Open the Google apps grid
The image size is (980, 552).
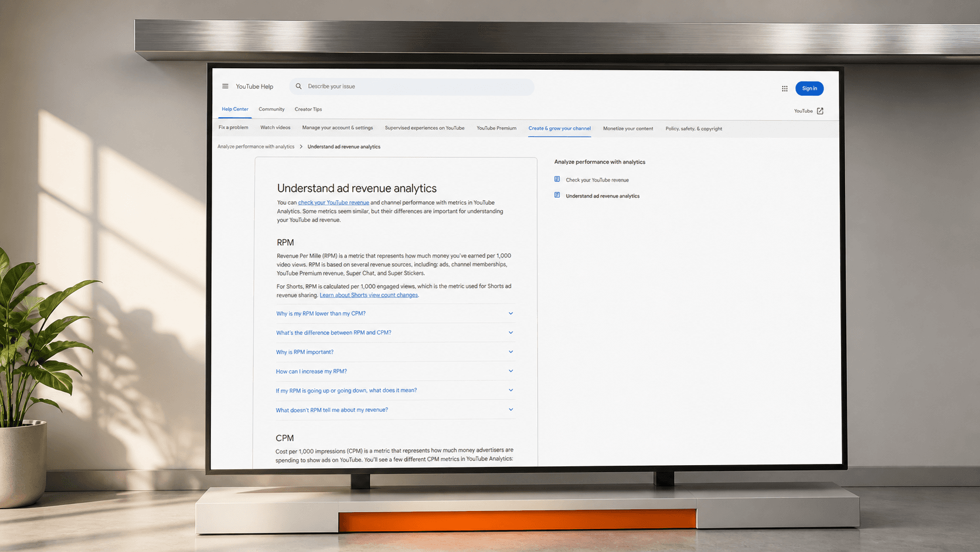pyautogui.click(x=785, y=89)
